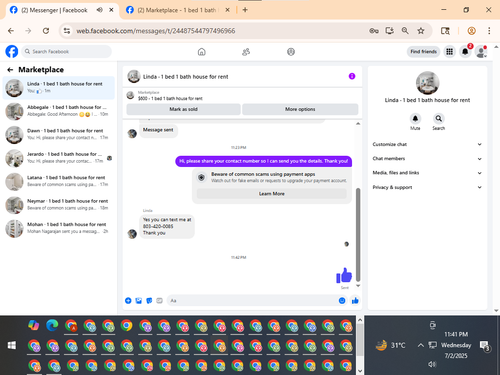Open the Facebook menu grid icon
The height and width of the screenshot is (375, 500).
coord(450,52)
